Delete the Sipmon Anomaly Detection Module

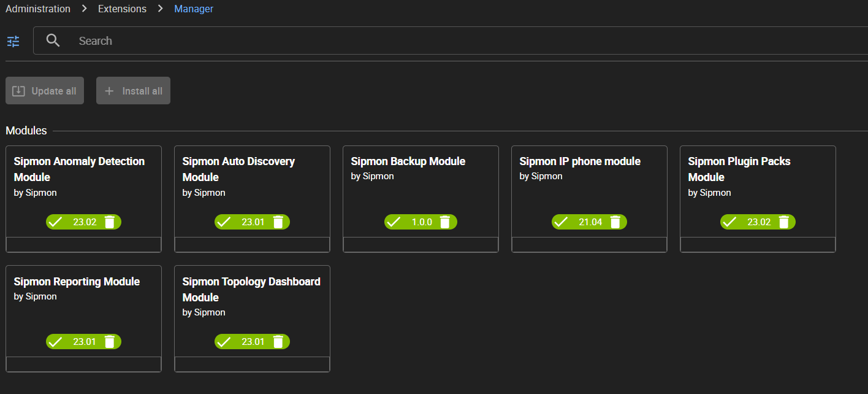(110, 222)
